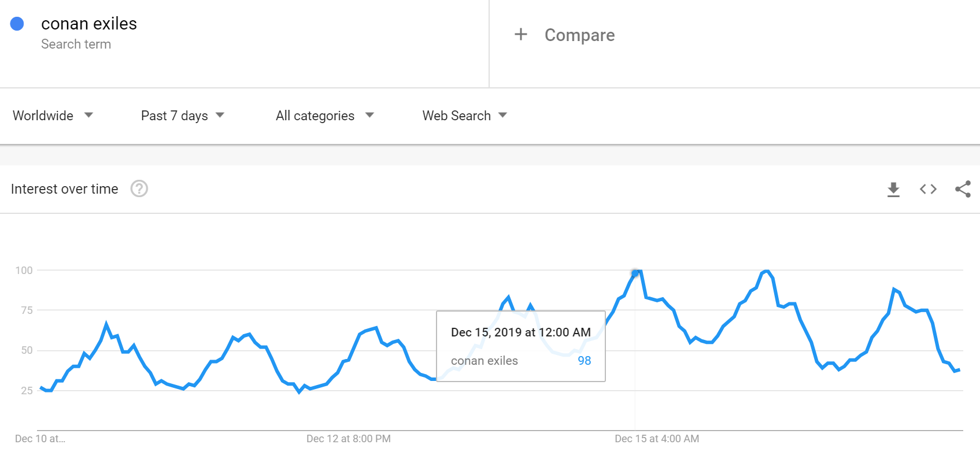This screenshot has width=980, height=459.
Task: Click the truncated Dec 10 axis label
Action: [x=40, y=439]
